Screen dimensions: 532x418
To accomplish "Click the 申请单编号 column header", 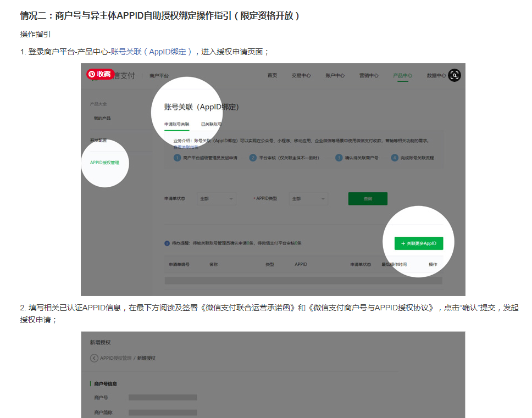I will click(179, 264).
